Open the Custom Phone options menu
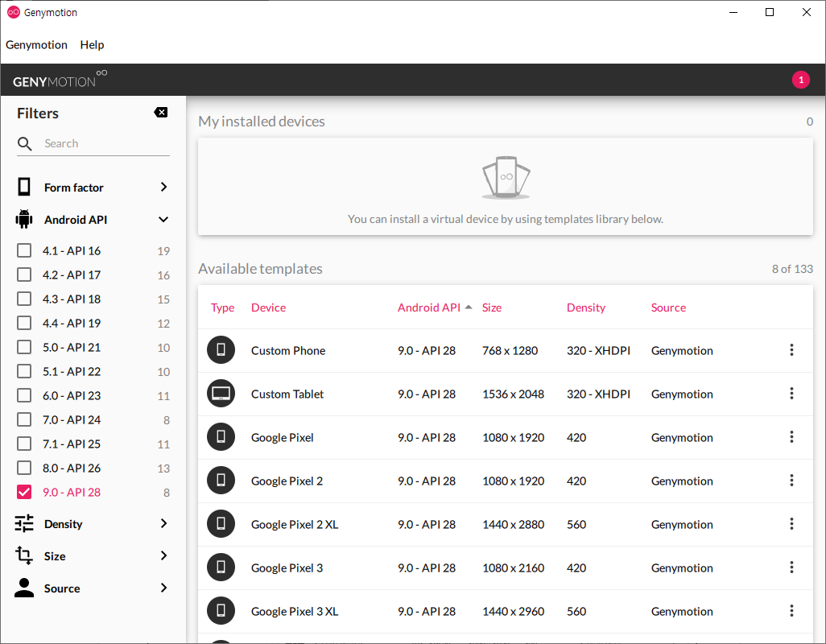Viewport: 826px width, 644px height. click(791, 350)
